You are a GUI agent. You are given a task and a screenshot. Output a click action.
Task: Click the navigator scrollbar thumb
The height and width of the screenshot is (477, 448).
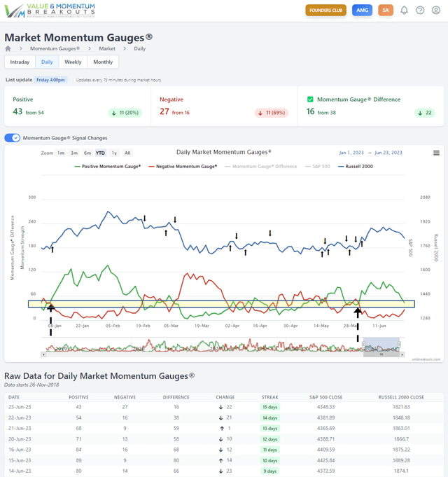[381, 354]
